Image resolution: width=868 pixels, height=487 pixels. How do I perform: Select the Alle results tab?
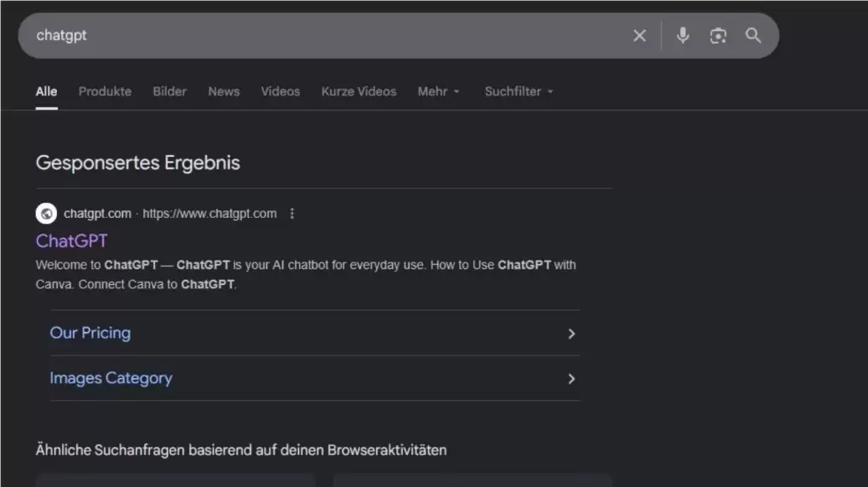[x=47, y=91]
